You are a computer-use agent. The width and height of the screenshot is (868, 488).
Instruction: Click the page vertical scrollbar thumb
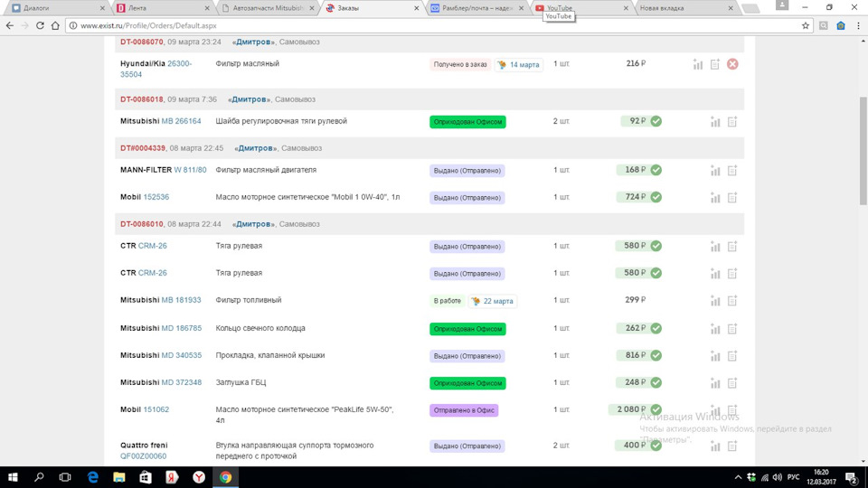click(863, 151)
